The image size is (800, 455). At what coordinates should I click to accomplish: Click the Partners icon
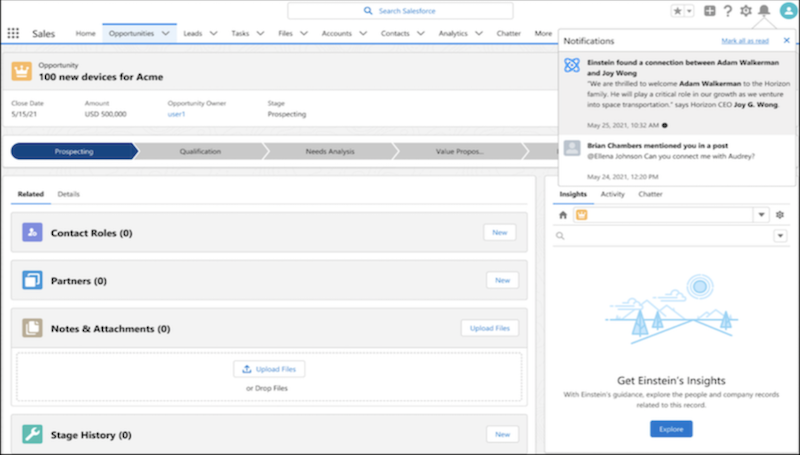32,281
